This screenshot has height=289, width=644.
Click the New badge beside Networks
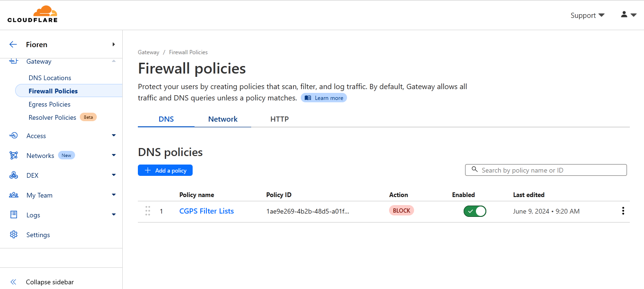[67, 156]
